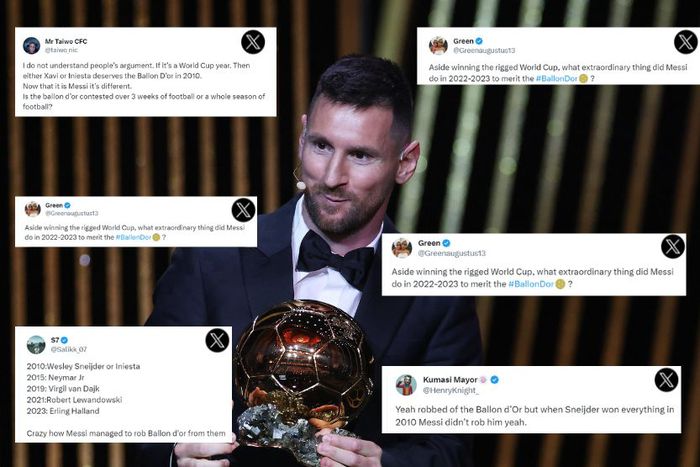Open Kumasi Mayor's profile avatar

(406, 385)
